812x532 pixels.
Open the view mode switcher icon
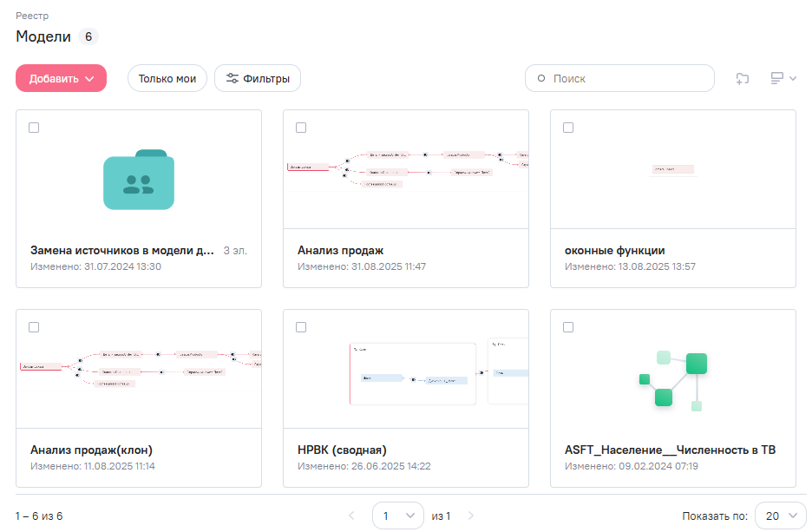tap(783, 79)
